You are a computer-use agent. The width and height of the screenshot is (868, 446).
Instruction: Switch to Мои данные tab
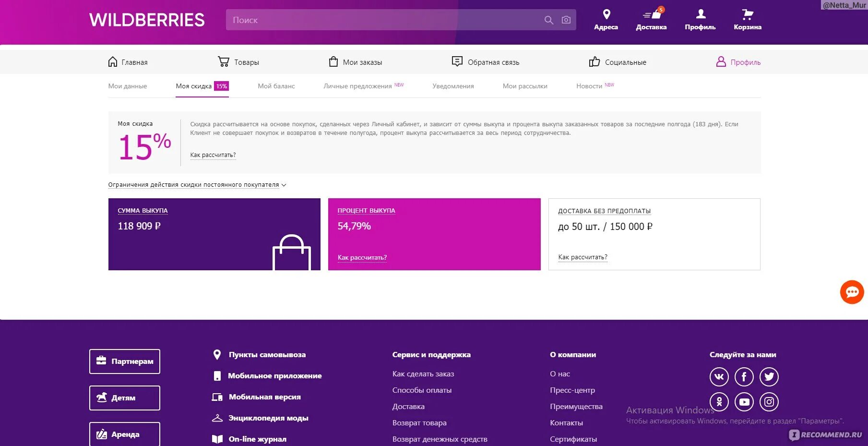tap(128, 86)
